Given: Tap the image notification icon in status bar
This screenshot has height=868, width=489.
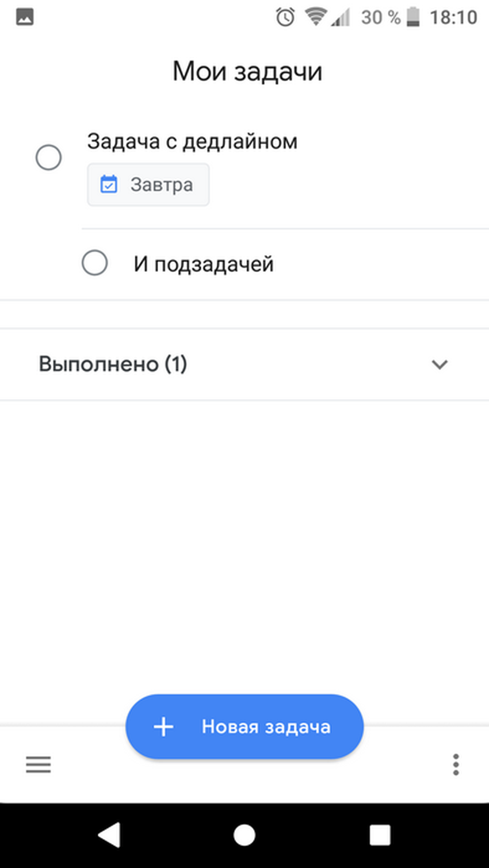Looking at the screenshot, I should pos(25,17).
